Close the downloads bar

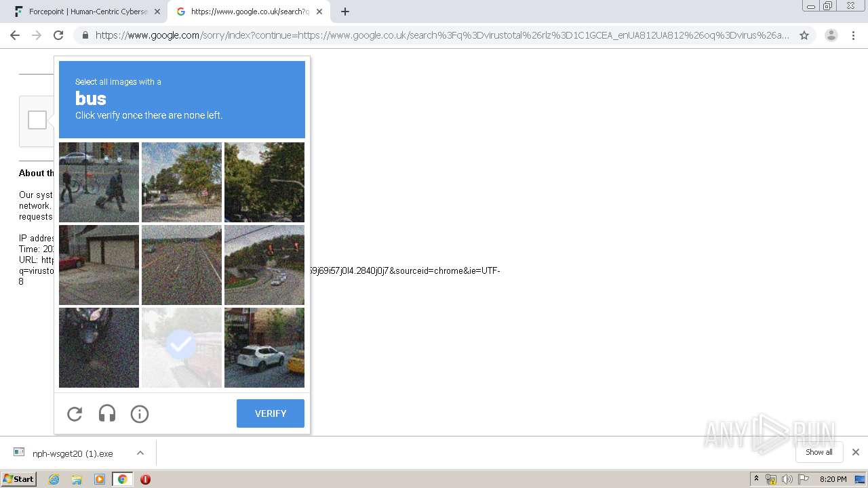(x=856, y=452)
